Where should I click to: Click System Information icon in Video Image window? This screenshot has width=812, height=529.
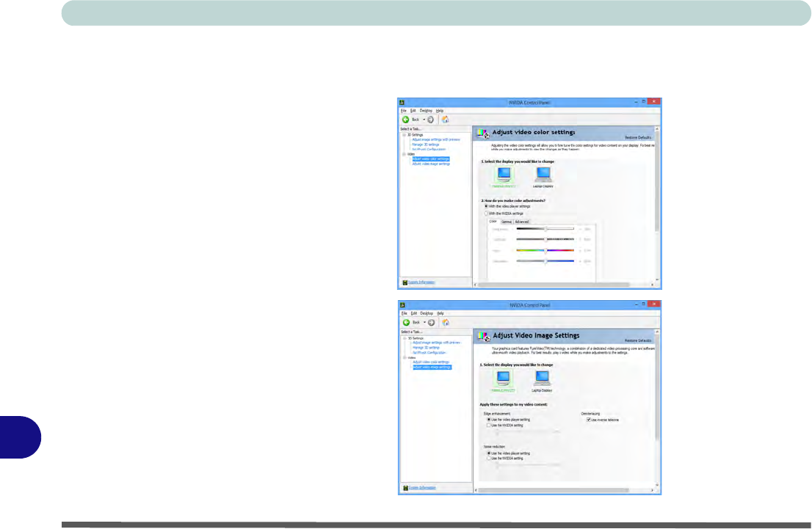tap(405, 488)
